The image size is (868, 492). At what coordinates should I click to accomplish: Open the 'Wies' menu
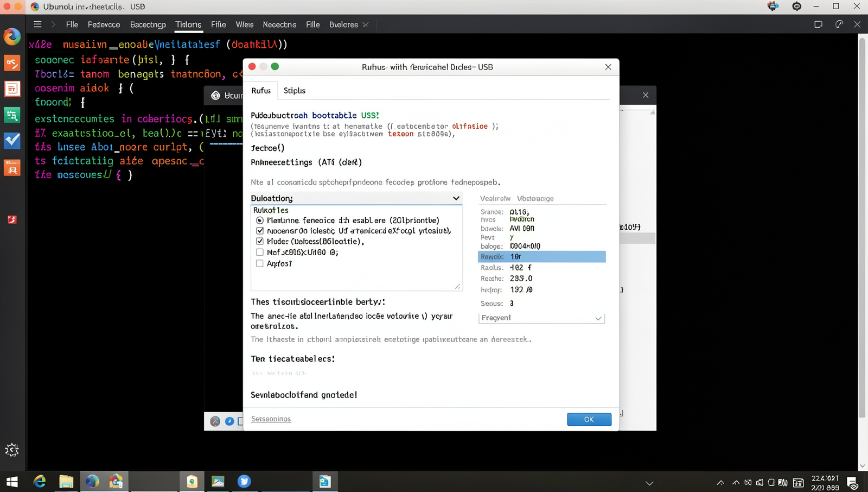[245, 24]
